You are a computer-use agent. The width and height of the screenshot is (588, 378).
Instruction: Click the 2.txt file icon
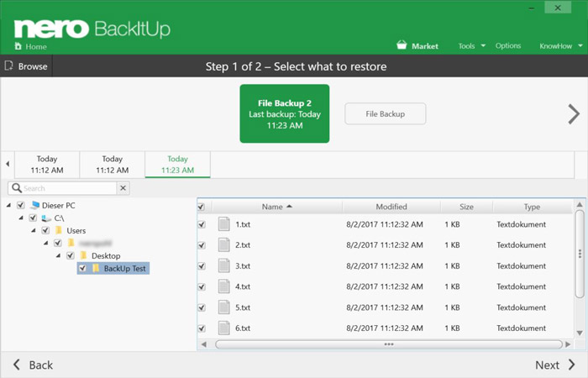click(x=224, y=245)
